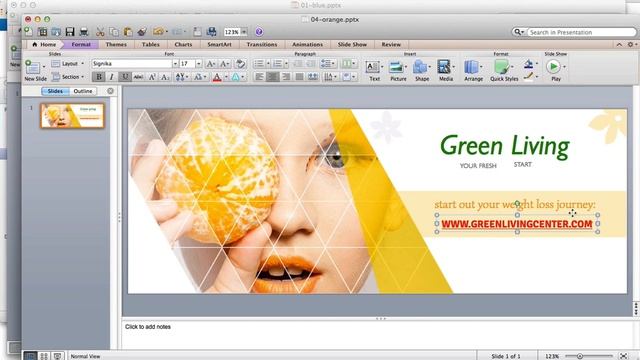640x360 pixels.
Task: Switch to the Themes ribbon tab
Action: coord(116,44)
